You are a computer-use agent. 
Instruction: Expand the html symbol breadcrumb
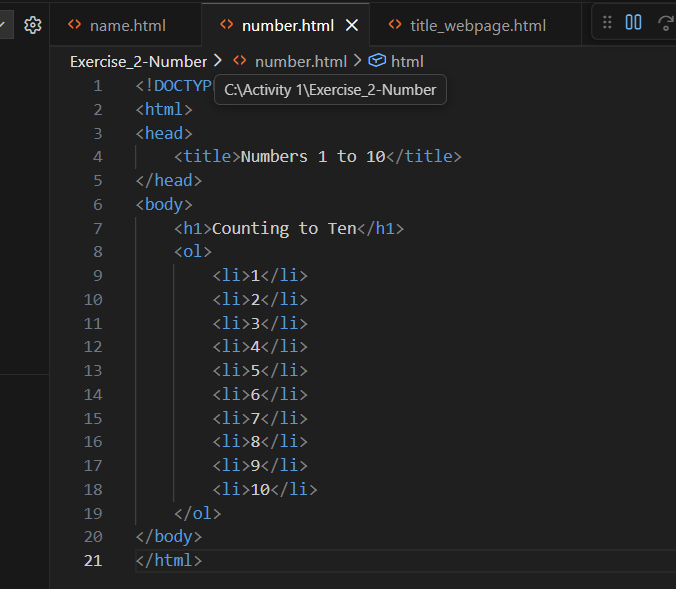click(406, 61)
